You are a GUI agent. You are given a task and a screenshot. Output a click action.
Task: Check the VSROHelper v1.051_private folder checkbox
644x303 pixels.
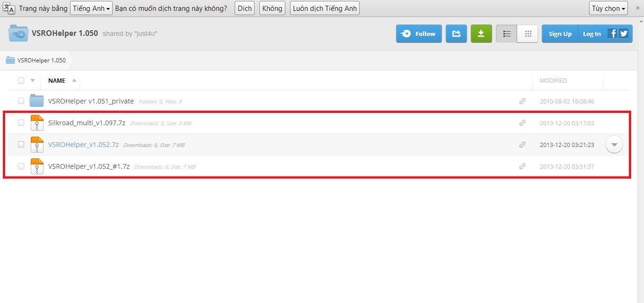tap(21, 101)
